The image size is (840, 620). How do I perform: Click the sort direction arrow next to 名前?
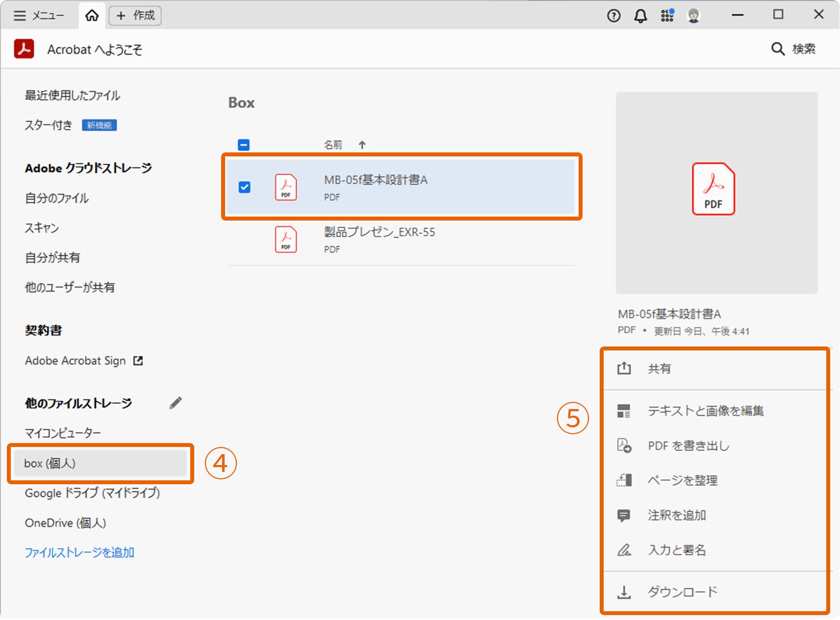(x=362, y=145)
